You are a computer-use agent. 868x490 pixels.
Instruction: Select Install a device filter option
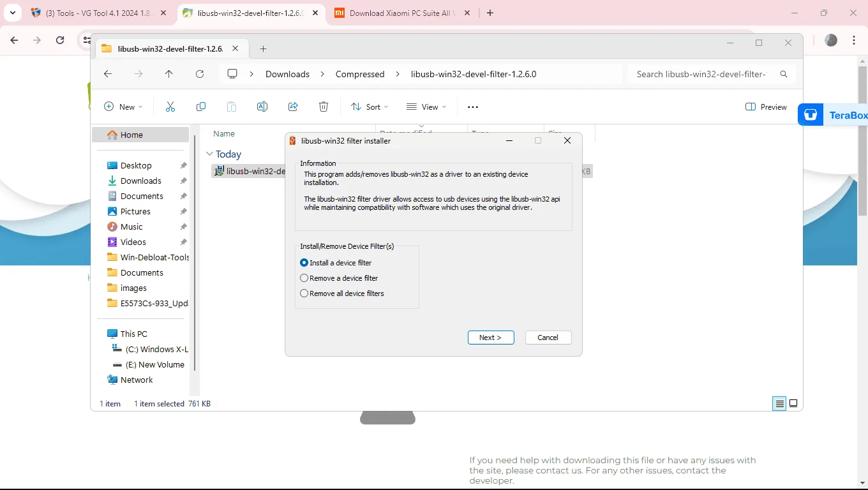(x=336, y=263)
